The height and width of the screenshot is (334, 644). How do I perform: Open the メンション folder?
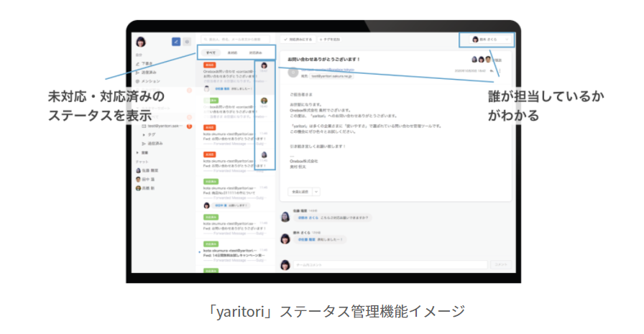click(x=148, y=81)
